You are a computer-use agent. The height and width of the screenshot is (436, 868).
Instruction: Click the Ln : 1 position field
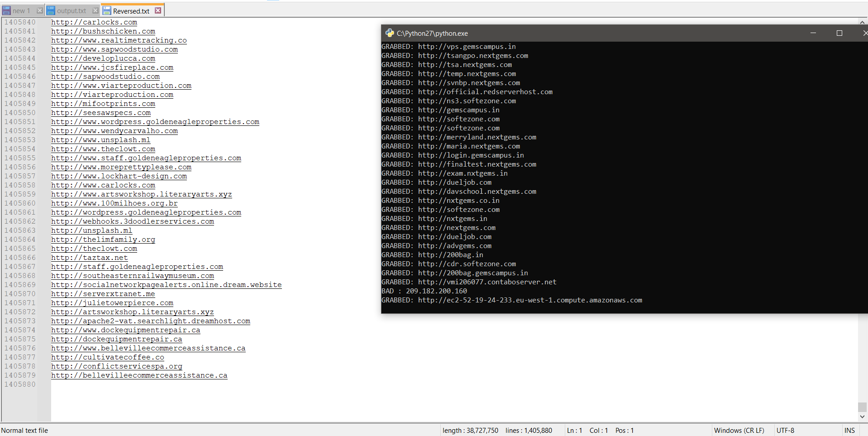(x=574, y=431)
